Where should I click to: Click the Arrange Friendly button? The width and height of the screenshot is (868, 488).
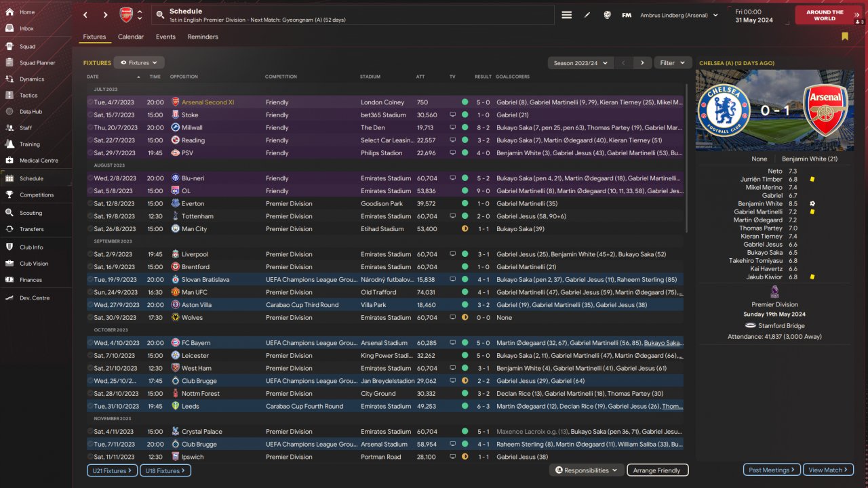pyautogui.click(x=656, y=470)
